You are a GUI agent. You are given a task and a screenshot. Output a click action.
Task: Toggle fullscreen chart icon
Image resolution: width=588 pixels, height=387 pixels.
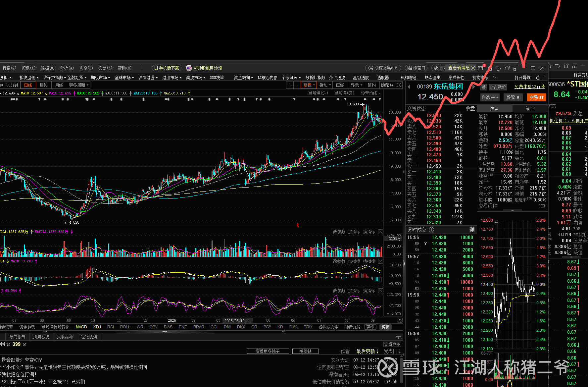pyautogui.click(x=399, y=85)
